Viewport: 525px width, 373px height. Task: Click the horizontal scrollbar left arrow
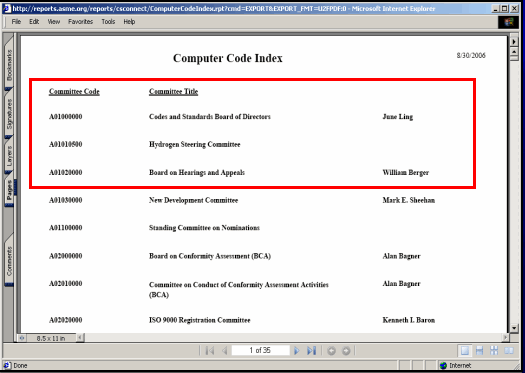tap(80, 338)
